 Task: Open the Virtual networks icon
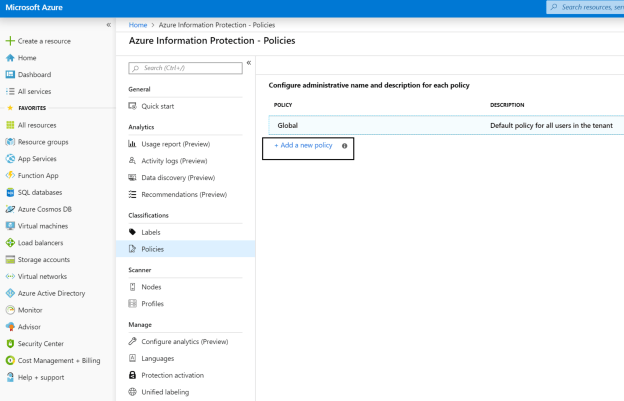coord(10,276)
